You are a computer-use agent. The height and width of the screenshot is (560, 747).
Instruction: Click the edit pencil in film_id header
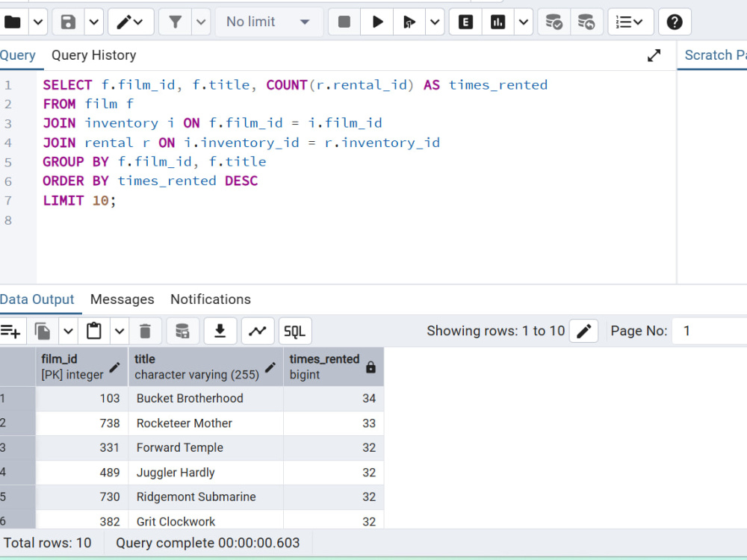click(115, 367)
